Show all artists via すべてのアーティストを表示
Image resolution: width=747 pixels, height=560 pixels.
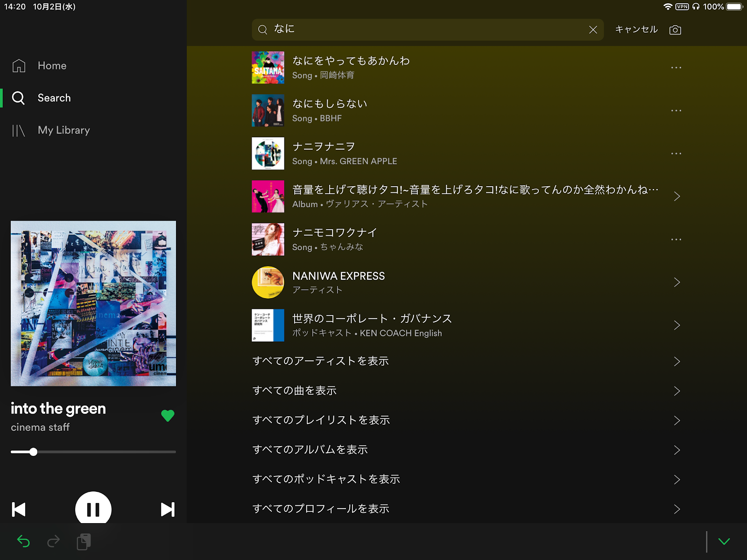tap(321, 361)
